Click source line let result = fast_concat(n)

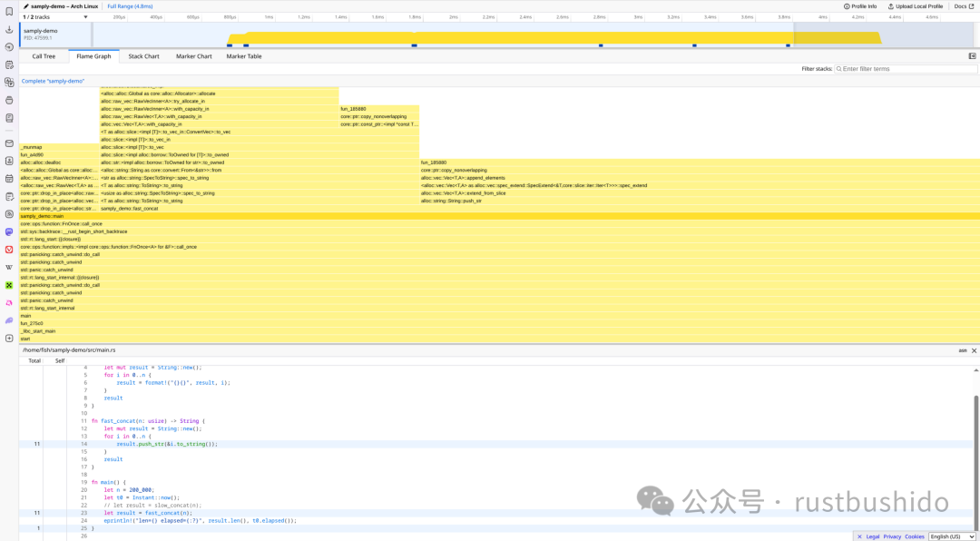coord(148,513)
